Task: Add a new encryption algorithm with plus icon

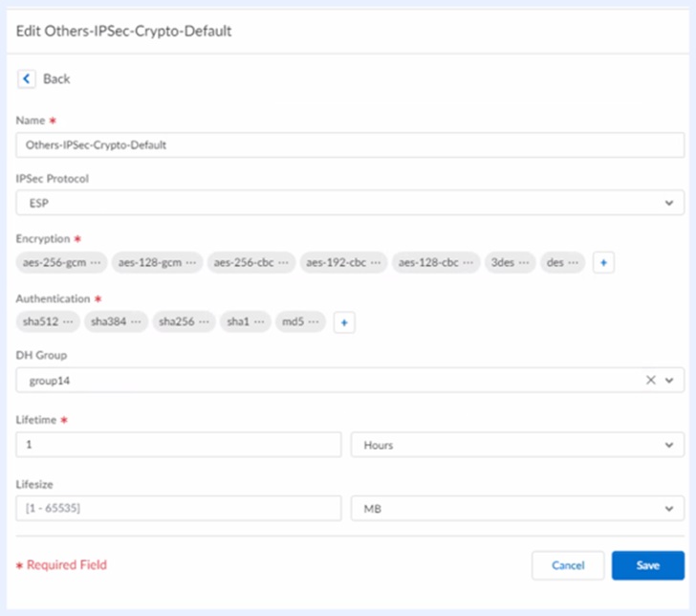Action: 602,262
